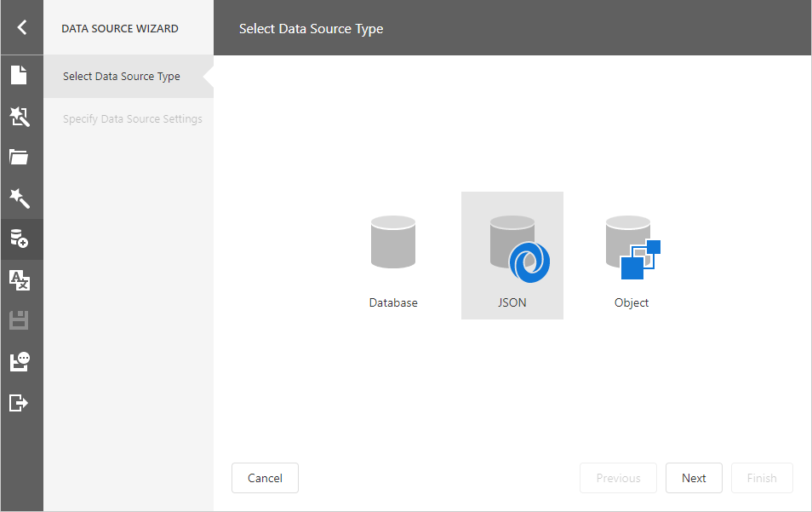Open the New Report via Wizard icon
812x512 pixels.
click(21, 116)
